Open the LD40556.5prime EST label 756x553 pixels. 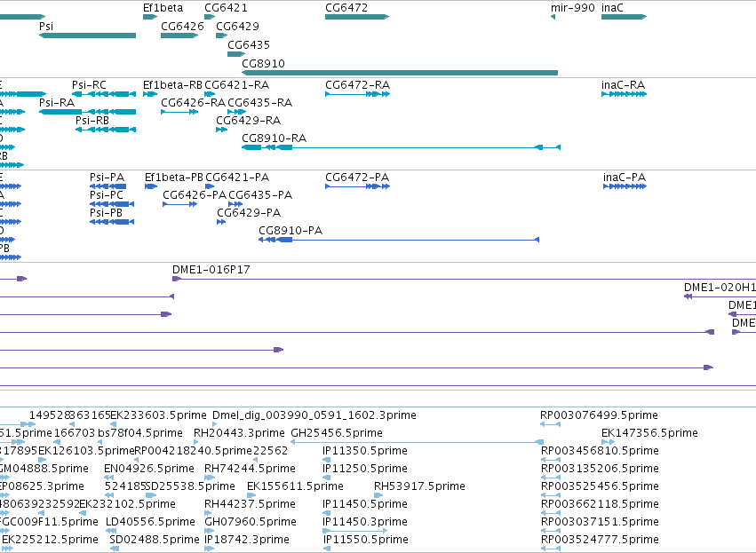click(150, 522)
